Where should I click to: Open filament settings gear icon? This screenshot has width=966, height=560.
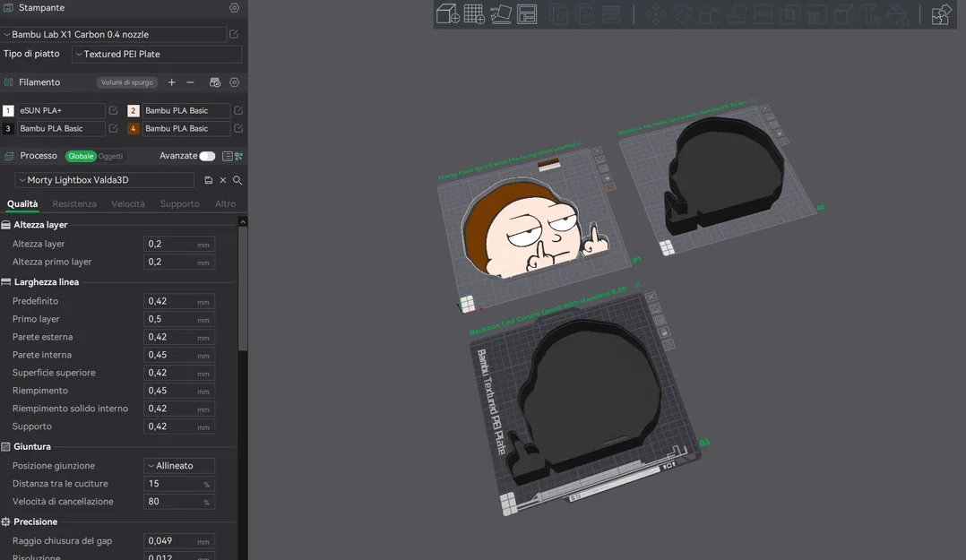click(234, 82)
